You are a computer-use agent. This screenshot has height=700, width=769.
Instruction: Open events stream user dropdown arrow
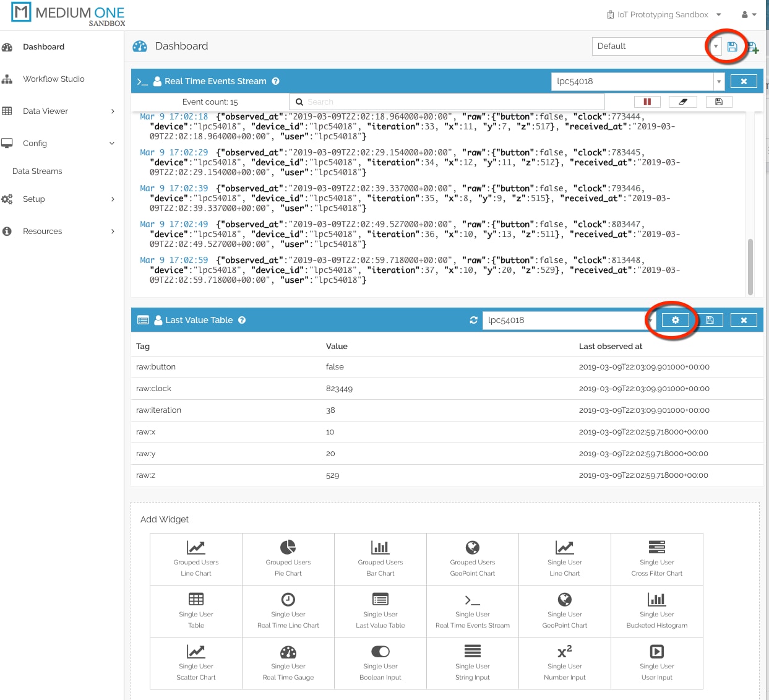click(718, 81)
